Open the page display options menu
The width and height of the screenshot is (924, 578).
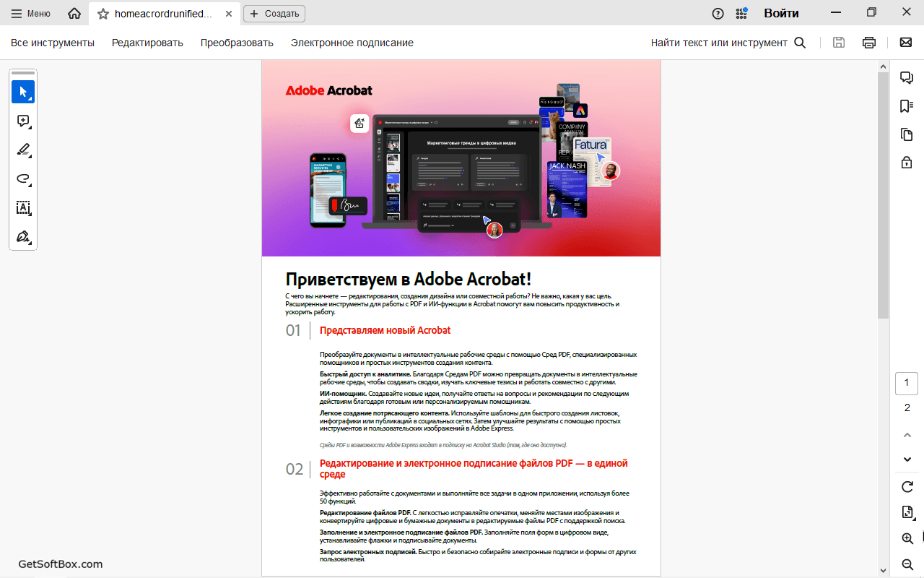tap(908, 512)
